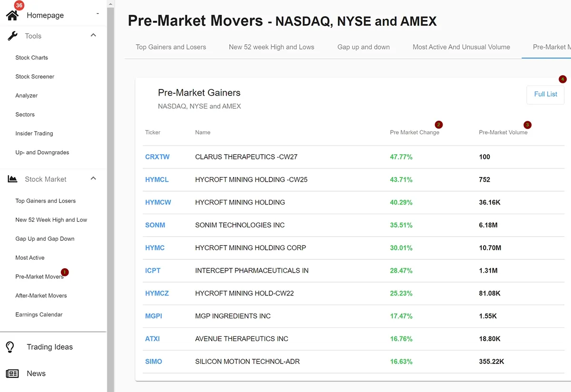This screenshot has width=571, height=392.
Task: Sort by Pre Market Change column
Action: [414, 132]
